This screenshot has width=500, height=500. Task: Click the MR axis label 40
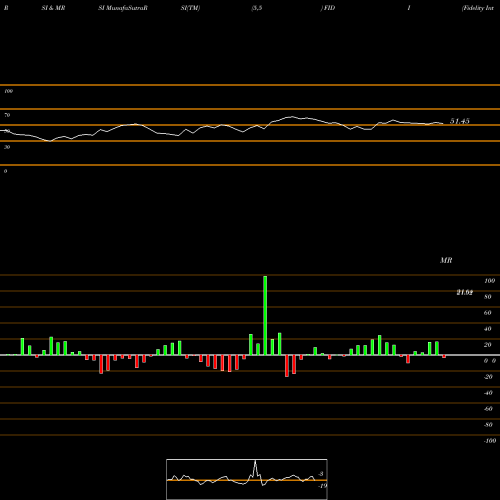pyautogui.click(x=488, y=329)
